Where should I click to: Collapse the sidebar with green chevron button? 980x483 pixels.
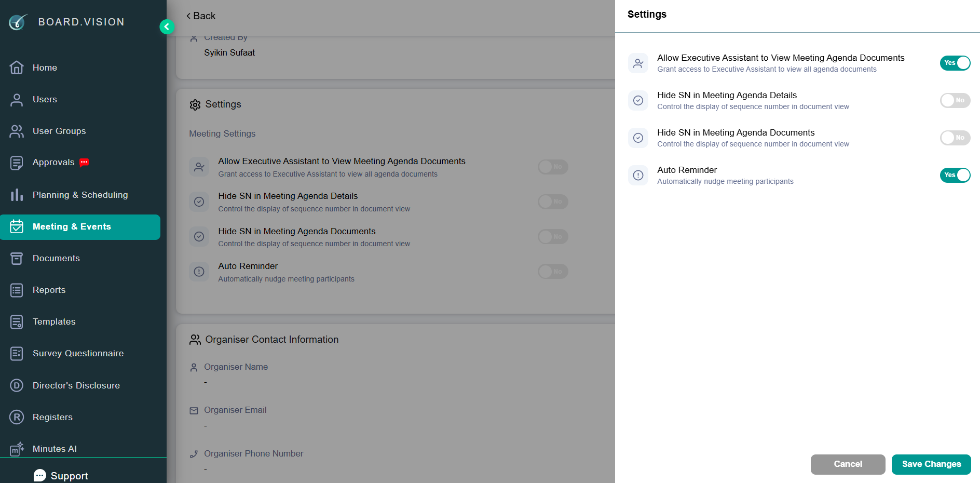pyautogui.click(x=167, y=26)
